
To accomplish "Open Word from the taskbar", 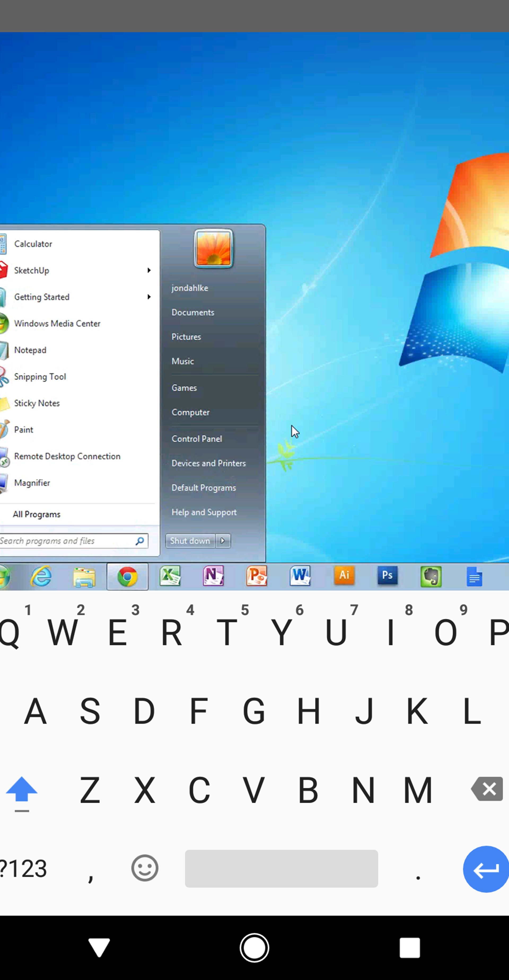I will tap(300, 576).
